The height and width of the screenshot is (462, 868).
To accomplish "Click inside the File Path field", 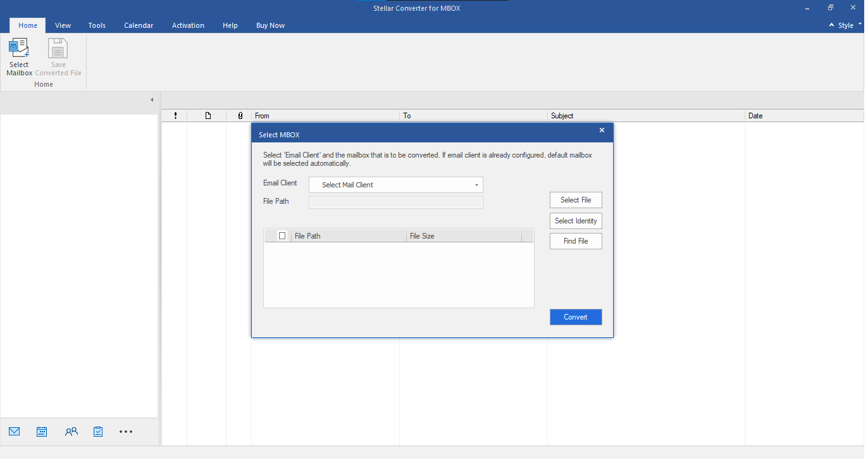I will tap(395, 202).
